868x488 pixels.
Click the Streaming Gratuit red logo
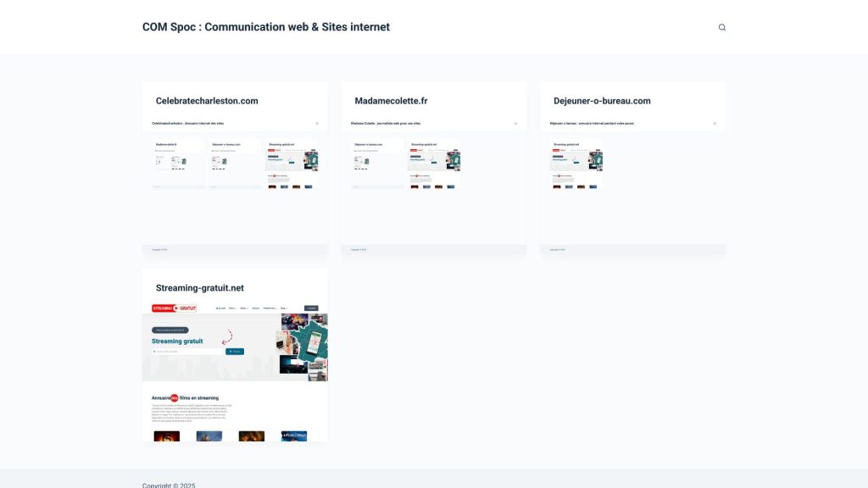[x=174, y=308]
